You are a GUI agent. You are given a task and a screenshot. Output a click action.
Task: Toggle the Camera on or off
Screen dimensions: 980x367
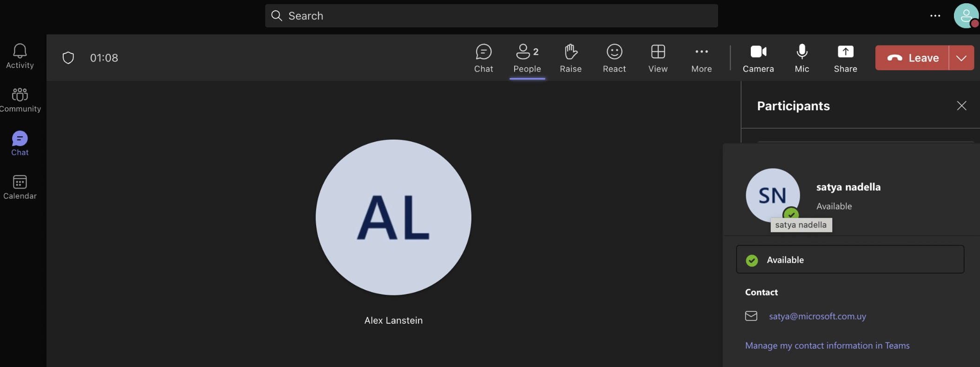point(758,58)
